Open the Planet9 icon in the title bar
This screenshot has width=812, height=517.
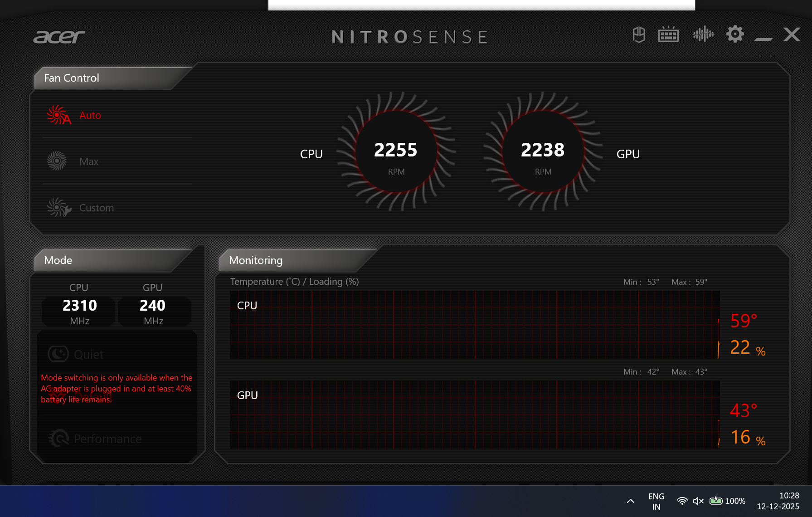click(639, 34)
